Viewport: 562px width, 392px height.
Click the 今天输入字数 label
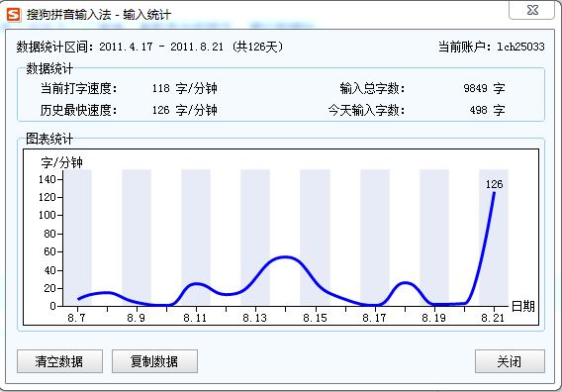tap(367, 110)
